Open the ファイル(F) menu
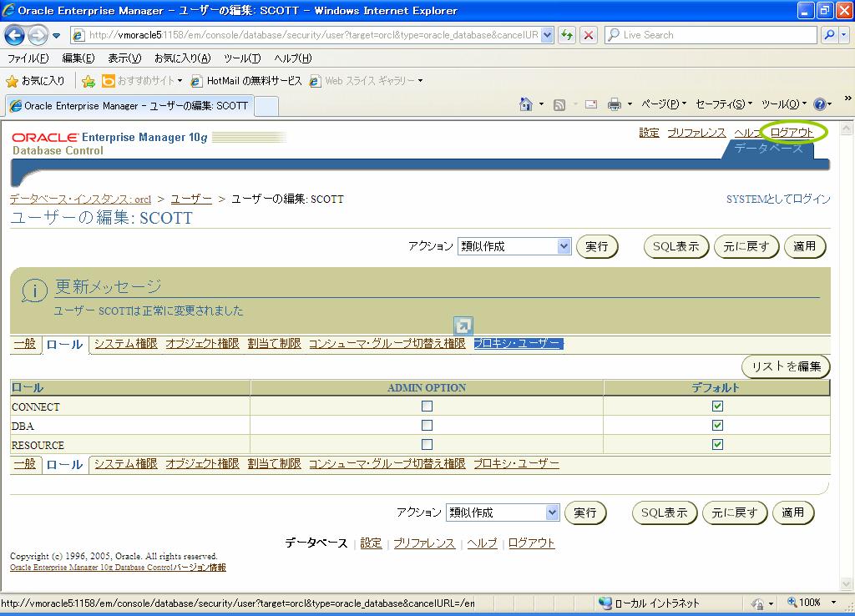The width and height of the screenshot is (855, 616). [28, 58]
